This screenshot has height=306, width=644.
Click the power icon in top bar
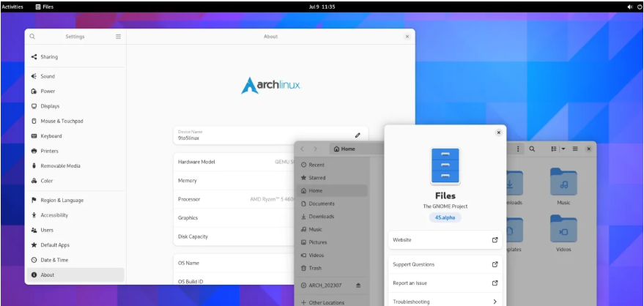(638, 7)
